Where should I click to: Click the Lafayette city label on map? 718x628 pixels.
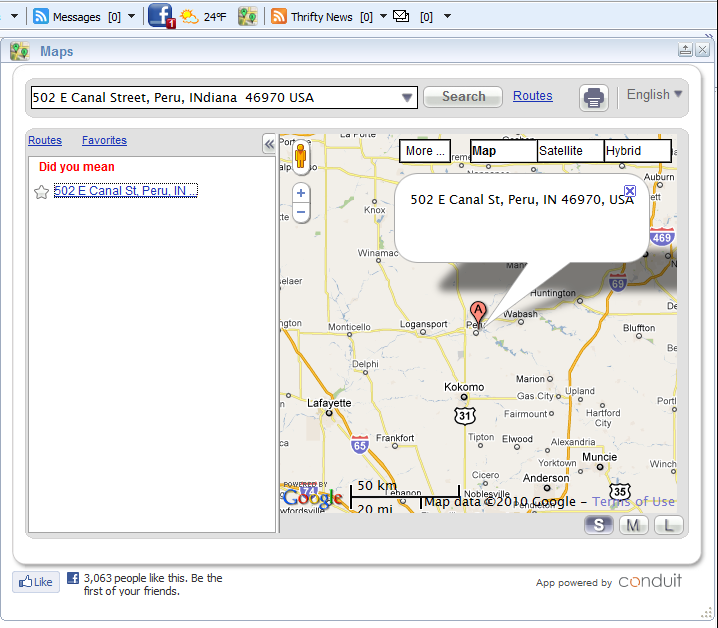coord(329,403)
